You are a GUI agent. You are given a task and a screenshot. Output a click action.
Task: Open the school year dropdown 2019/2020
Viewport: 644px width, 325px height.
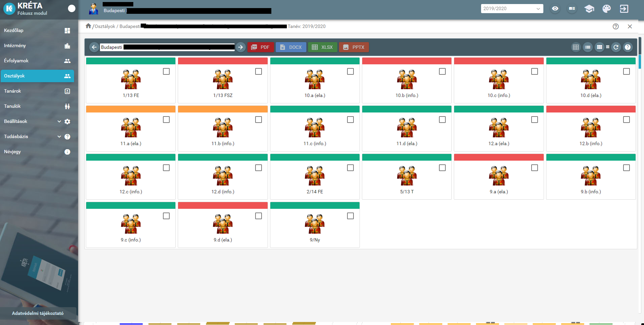512,9
